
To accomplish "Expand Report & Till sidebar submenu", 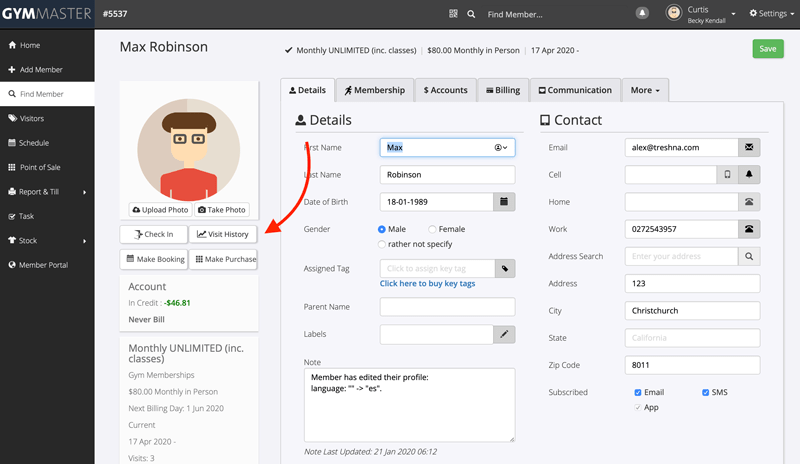I will tap(47, 192).
